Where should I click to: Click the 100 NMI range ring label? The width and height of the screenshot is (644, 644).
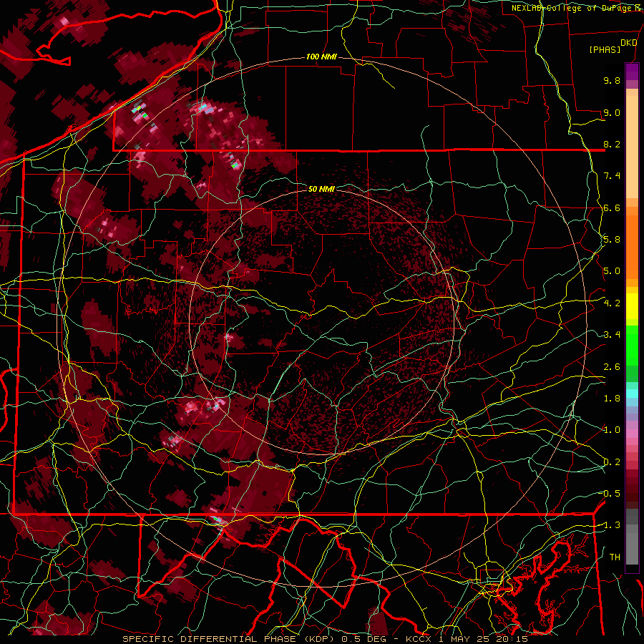(x=321, y=57)
